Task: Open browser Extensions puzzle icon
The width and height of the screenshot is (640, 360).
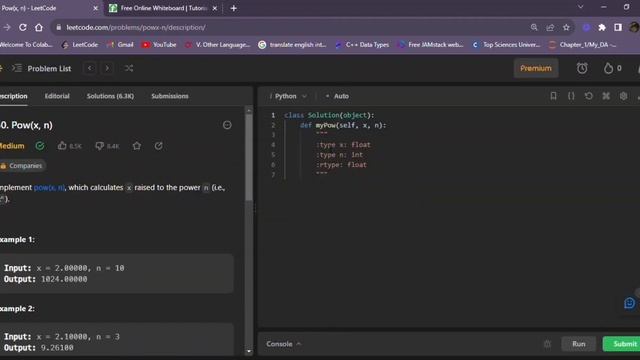Action: click(x=602, y=27)
